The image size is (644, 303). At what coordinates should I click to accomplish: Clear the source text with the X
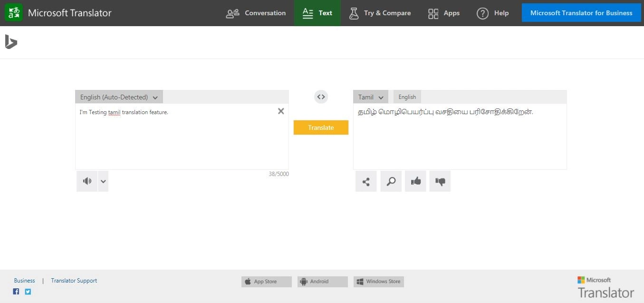(280, 111)
